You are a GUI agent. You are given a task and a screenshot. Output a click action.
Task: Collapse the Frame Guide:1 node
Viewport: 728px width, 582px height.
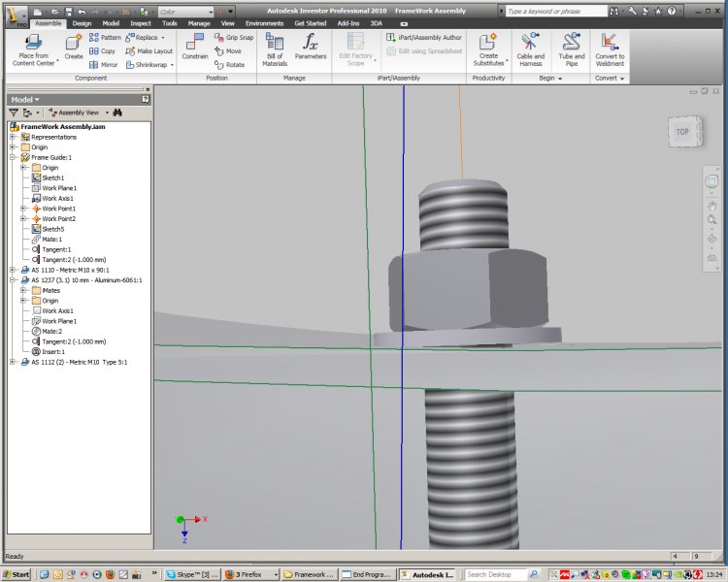point(13,157)
